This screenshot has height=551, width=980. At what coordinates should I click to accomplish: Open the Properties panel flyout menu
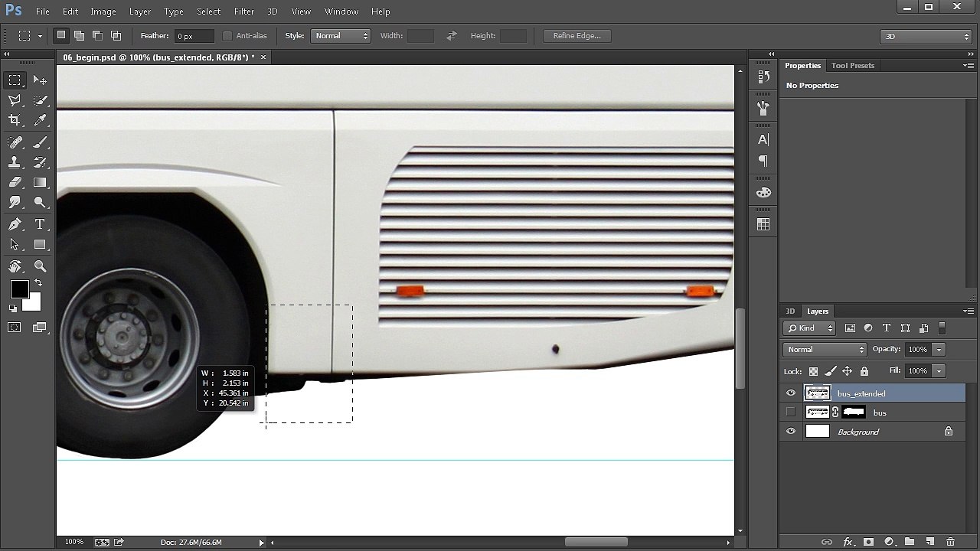pyautogui.click(x=969, y=66)
